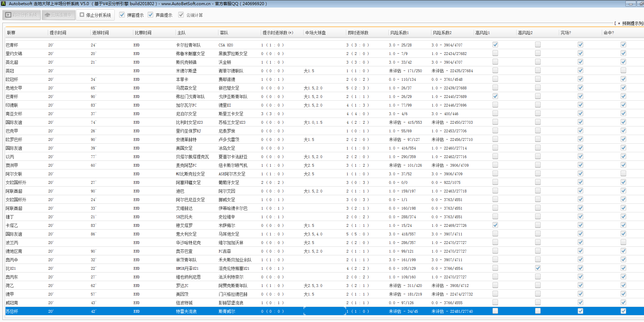The width and height of the screenshot is (644, 322).
Task: Click the empty 中场大球盘 cell in 苏总杯 row
Action: click(x=324, y=311)
